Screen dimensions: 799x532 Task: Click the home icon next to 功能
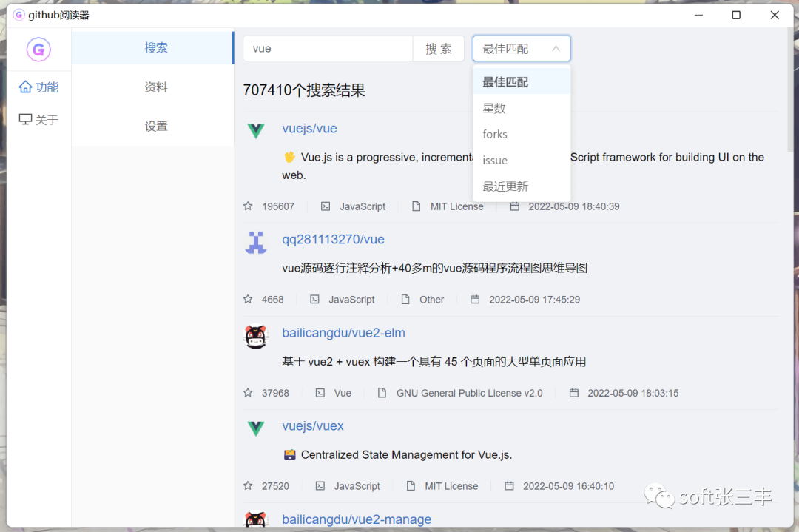[25, 87]
